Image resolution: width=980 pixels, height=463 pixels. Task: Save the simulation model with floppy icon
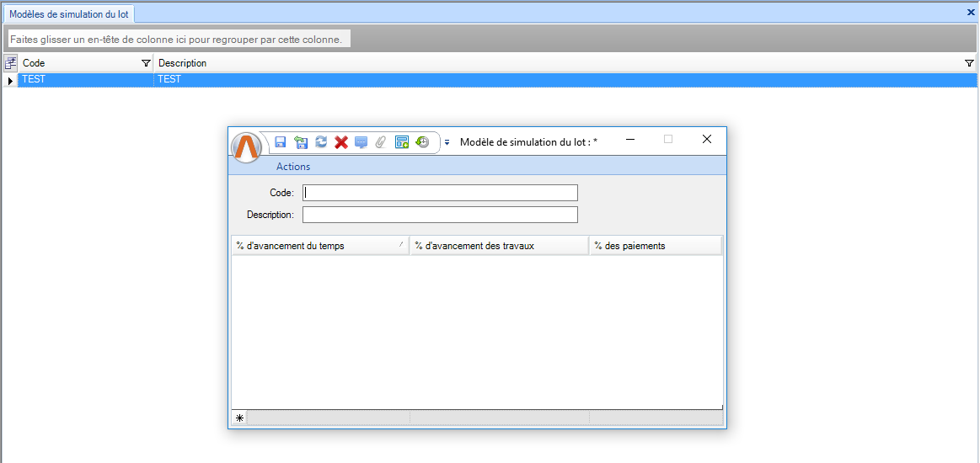point(281,142)
